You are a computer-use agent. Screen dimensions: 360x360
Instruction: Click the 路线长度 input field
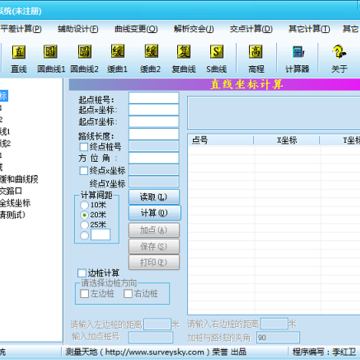(154, 134)
